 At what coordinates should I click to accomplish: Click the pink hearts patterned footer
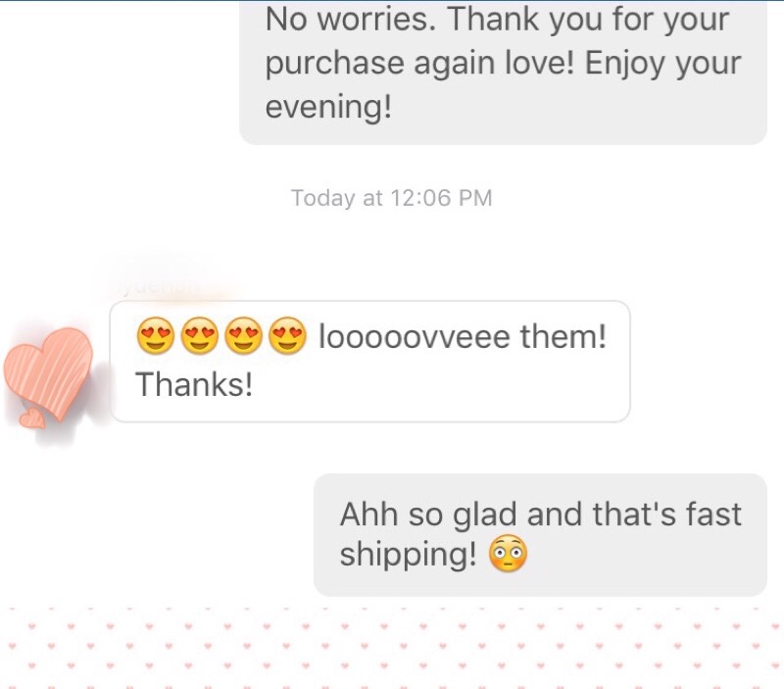click(392, 648)
